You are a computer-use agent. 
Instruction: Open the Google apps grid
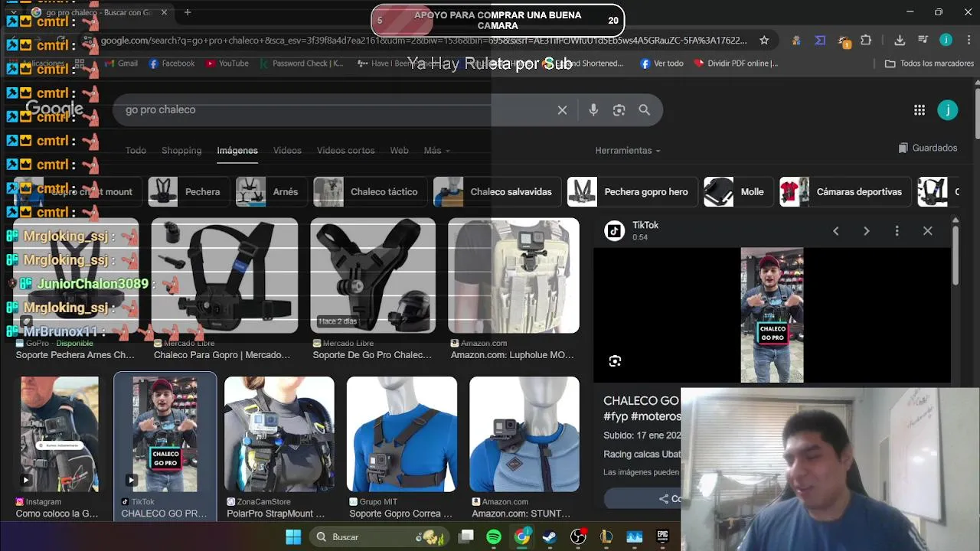tap(920, 110)
